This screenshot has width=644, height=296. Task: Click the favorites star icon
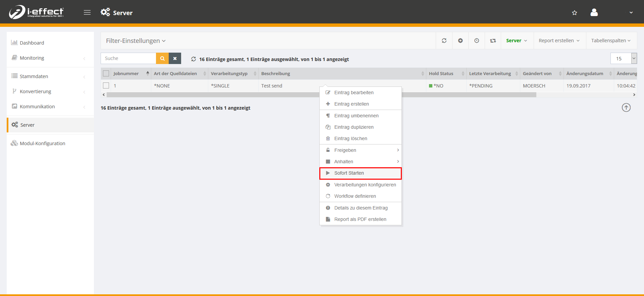click(574, 13)
